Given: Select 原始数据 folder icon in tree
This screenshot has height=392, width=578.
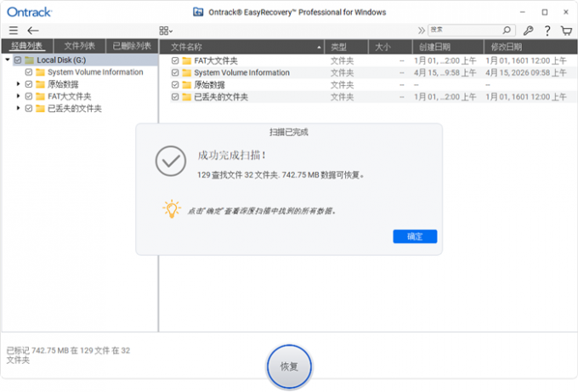Looking at the screenshot, I should pos(40,84).
